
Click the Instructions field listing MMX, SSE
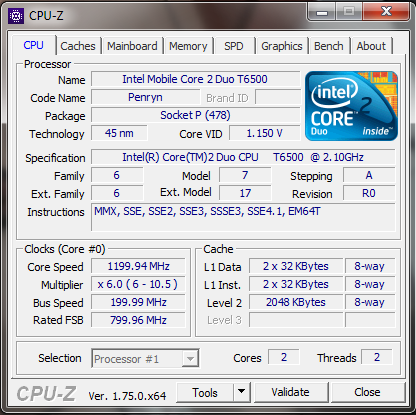243,218
